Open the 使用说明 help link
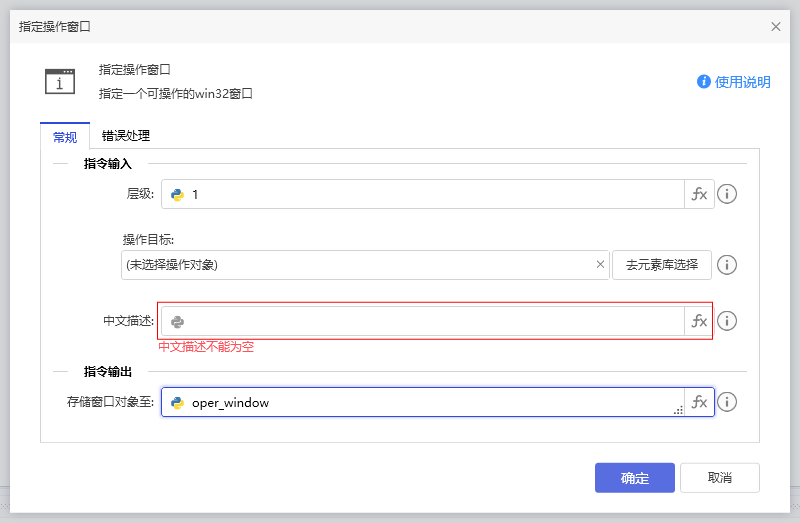 coord(734,82)
